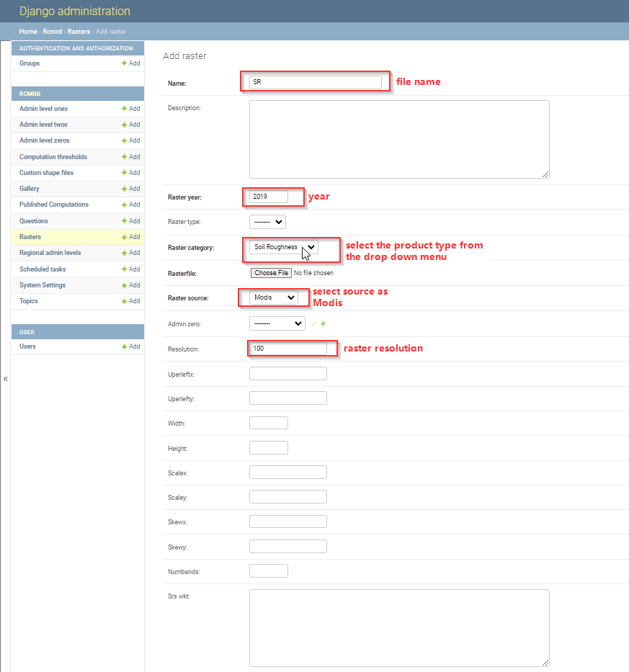Add a new Gallery entry
The width and height of the screenshot is (629, 672).
click(131, 189)
